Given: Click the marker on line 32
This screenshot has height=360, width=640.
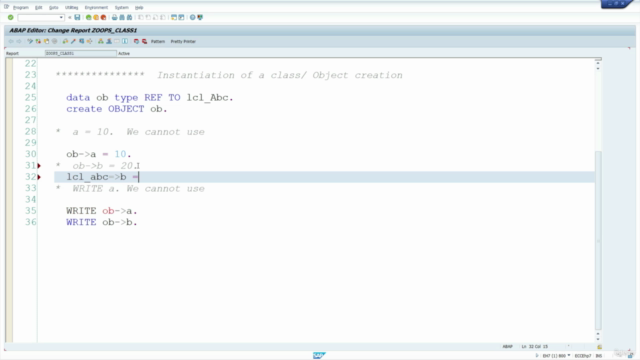Looking at the screenshot, I should [39, 177].
